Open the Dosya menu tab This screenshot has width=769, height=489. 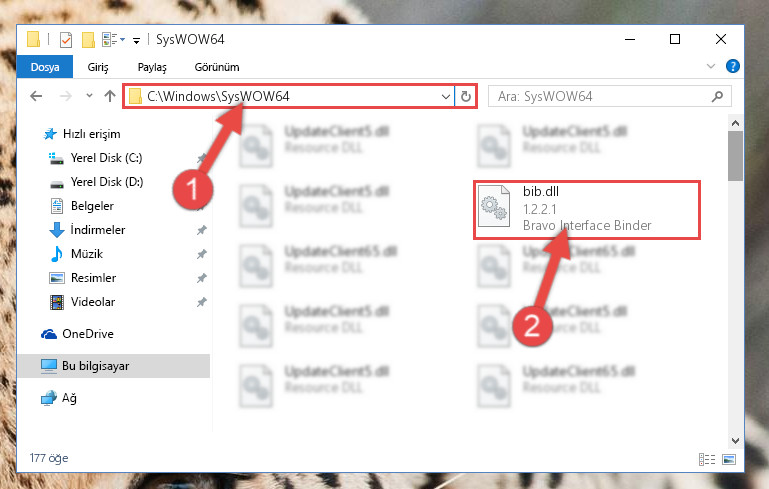point(45,67)
